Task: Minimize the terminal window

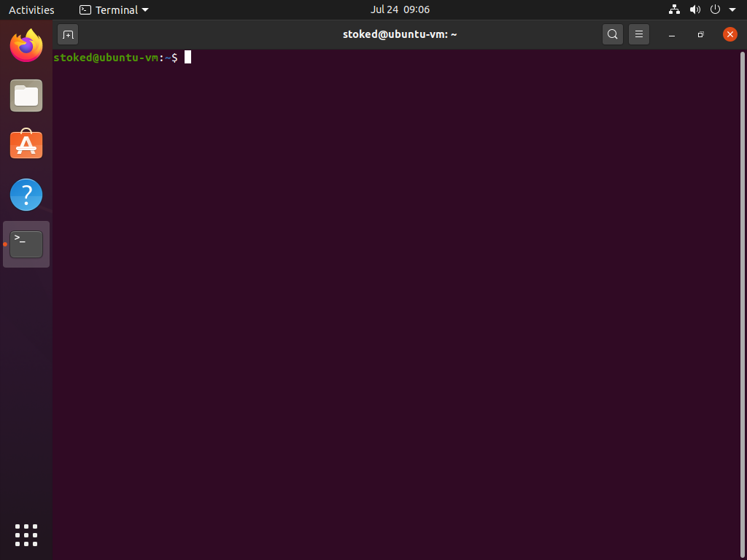Action: point(672,34)
